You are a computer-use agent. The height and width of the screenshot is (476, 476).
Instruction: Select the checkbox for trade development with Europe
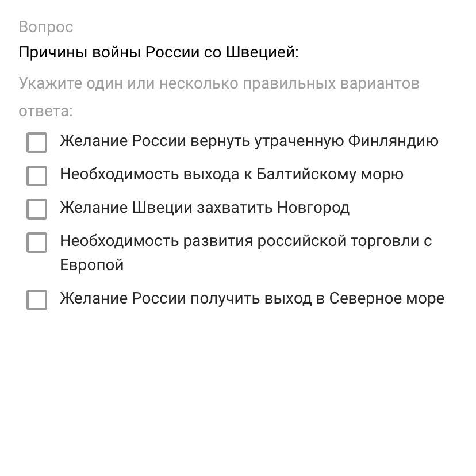click(x=37, y=243)
